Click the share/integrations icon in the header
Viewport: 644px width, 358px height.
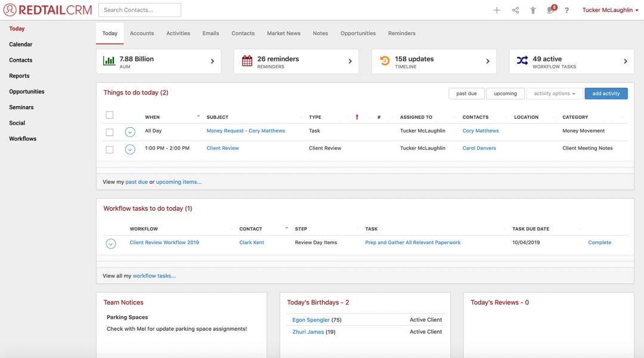[515, 10]
